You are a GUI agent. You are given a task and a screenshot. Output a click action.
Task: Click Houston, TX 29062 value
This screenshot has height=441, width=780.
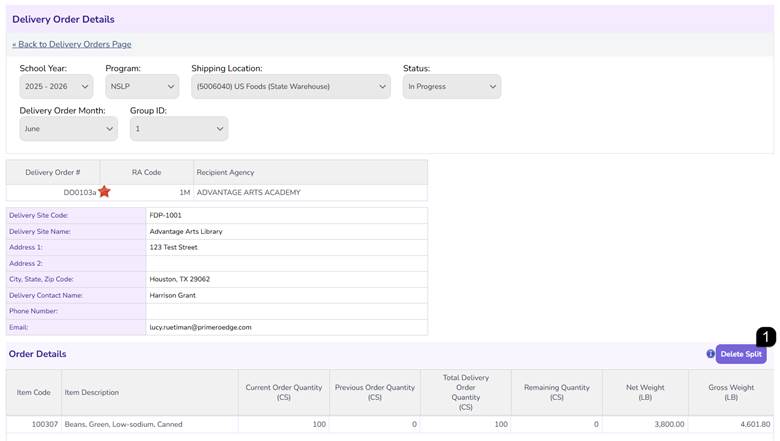tap(179, 279)
